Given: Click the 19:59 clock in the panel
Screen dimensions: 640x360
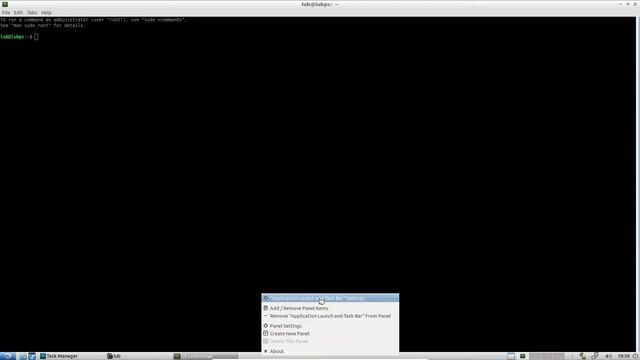Looking at the screenshot, I should 623,356.
